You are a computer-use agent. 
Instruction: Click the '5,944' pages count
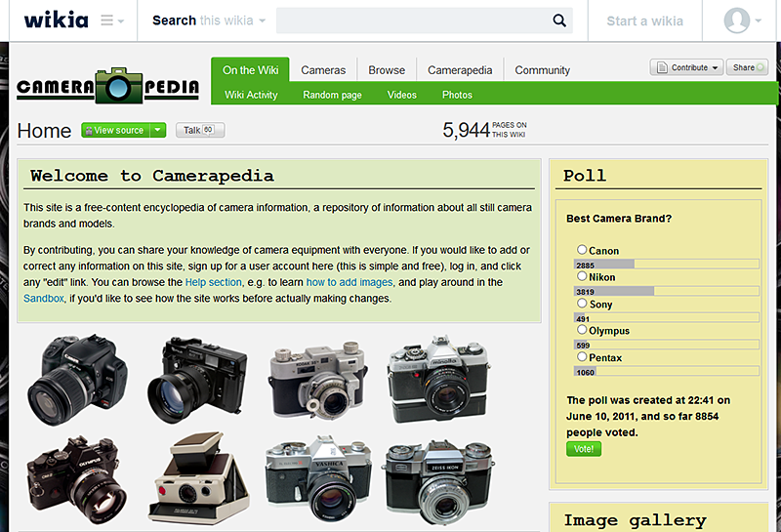[466, 130]
